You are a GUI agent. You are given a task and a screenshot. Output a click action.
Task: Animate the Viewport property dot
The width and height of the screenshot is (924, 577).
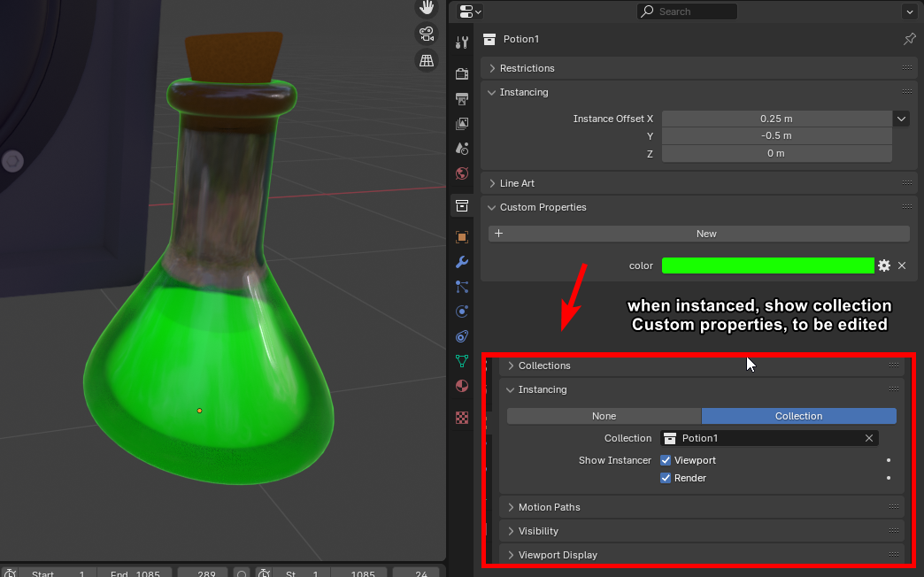[x=889, y=460]
